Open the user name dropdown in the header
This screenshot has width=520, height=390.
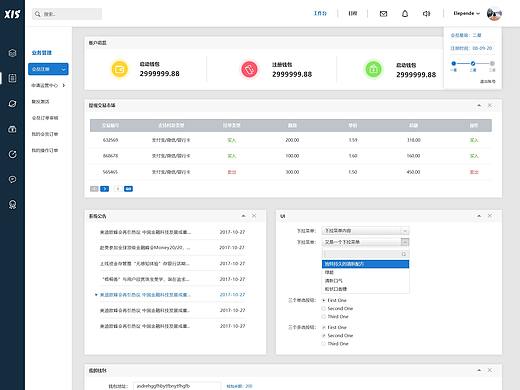(467, 13)
